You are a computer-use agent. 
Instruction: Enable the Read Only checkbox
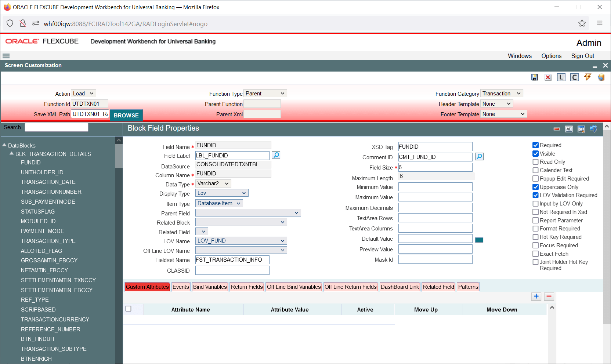536,162
